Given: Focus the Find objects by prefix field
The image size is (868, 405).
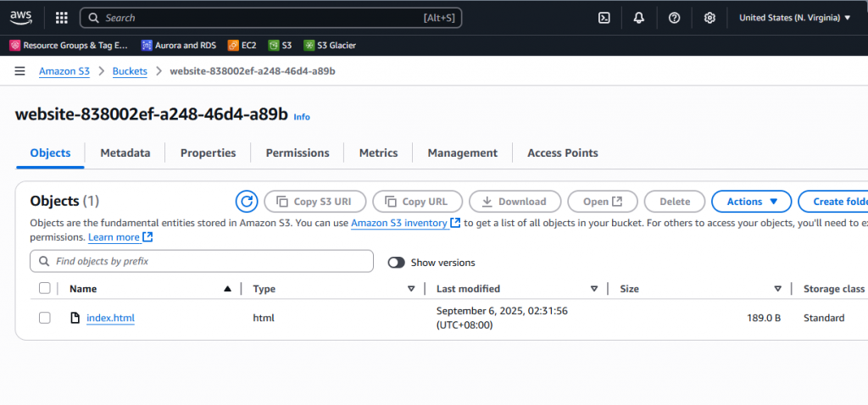Looking at the screenshot, I should [202, 261].
